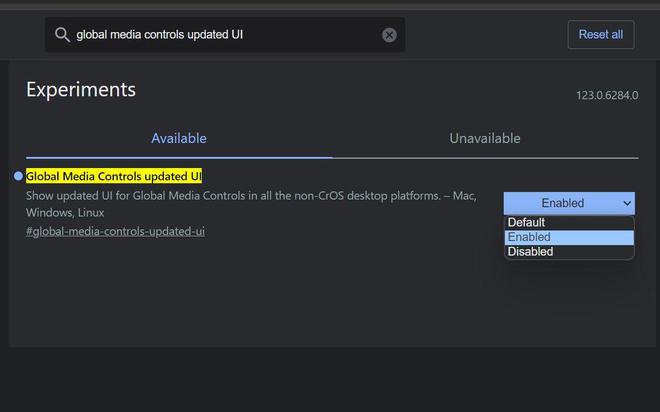Click the Windows, Linux description line
The image size is (660, 412).
65,213
